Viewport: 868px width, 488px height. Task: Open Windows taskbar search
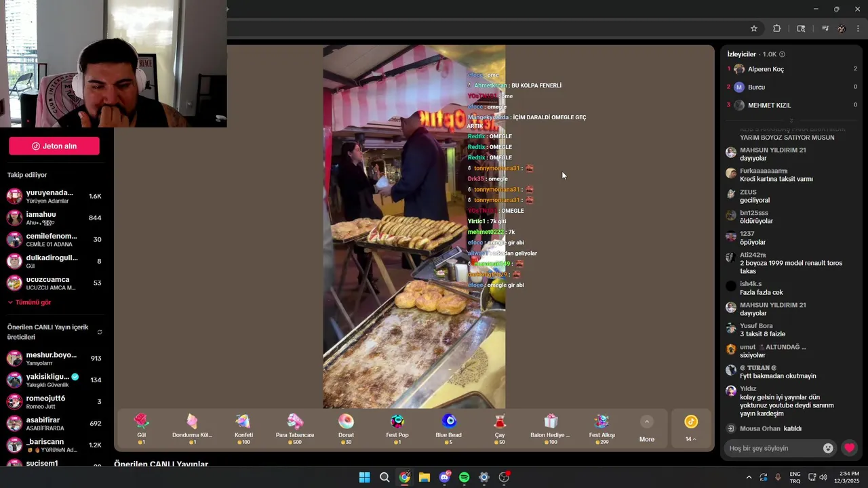[x=384, y=477]
